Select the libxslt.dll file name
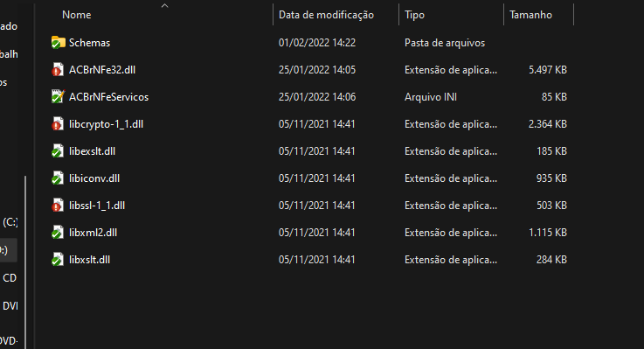The image size is (644, 349). 89,260
